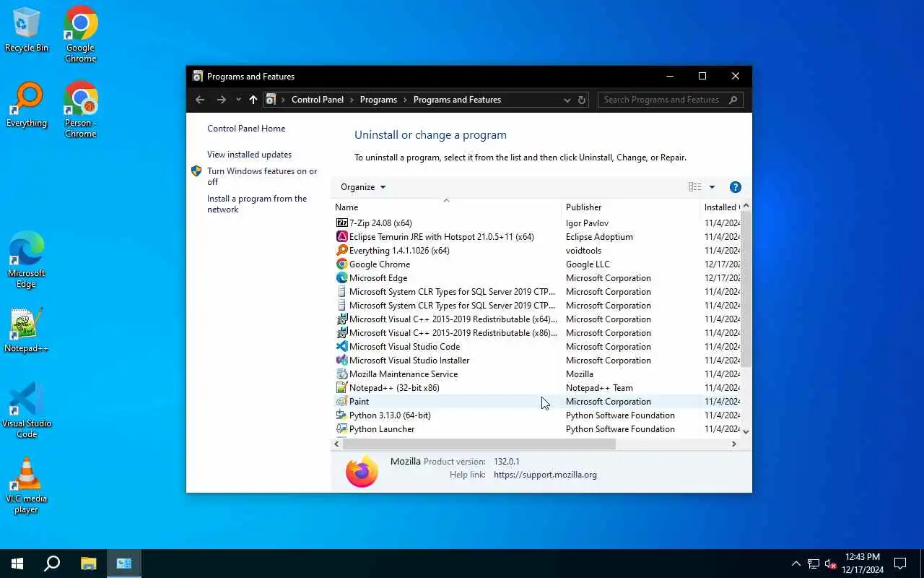Click scroll right arrow of list
Image resolution: width=924 pixels, height=578 pixels.
734,444
